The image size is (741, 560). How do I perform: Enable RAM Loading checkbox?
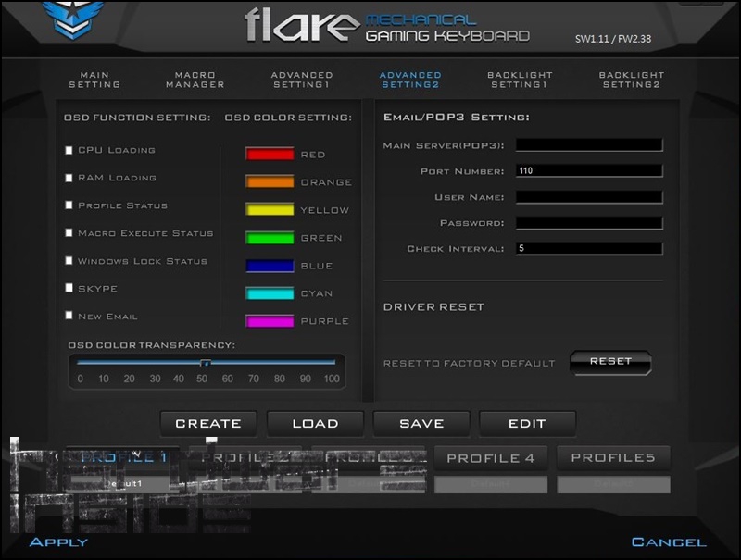pos(69,178)
